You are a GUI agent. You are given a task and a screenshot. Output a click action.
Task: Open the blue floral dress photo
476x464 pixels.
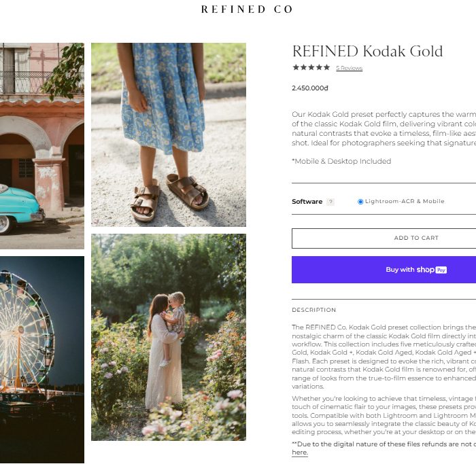tap(169, 135)
